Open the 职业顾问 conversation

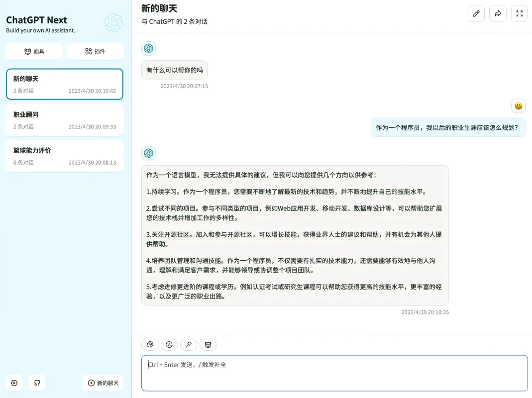point(65,120)
